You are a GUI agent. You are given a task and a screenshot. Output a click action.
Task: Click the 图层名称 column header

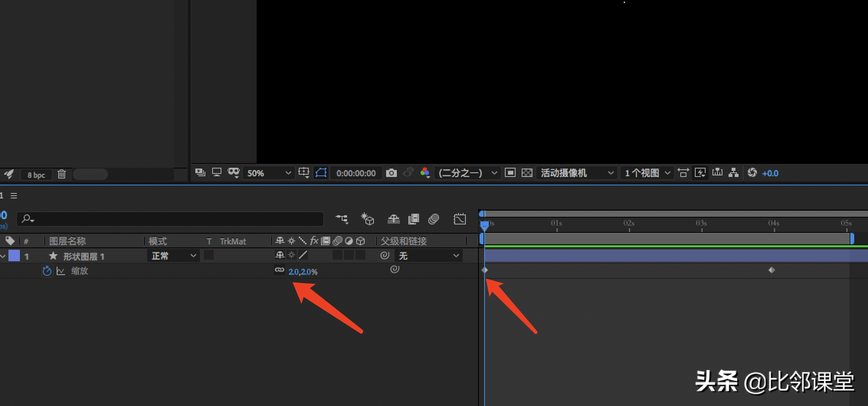coord(67,241)
